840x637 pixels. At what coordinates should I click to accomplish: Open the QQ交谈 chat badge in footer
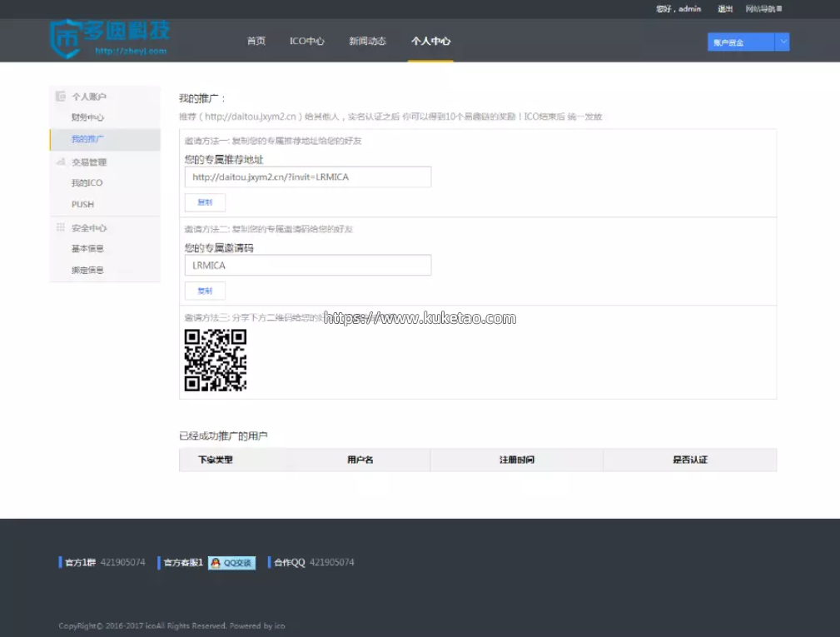point(231,563)
